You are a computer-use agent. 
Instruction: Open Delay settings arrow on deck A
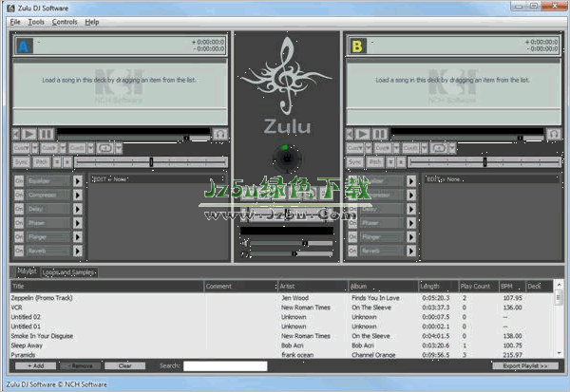[78, 209]
